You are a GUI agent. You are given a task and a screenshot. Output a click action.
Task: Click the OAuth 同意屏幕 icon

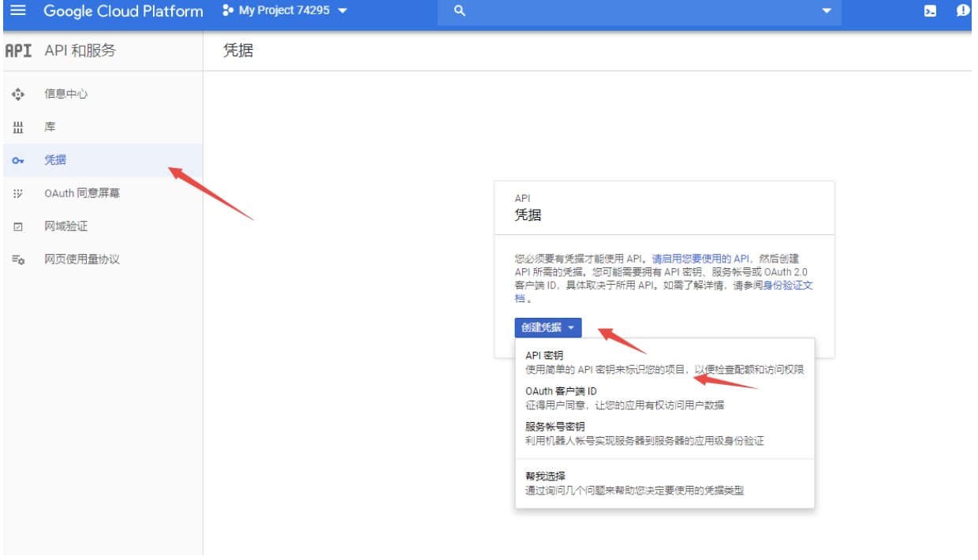18,192
